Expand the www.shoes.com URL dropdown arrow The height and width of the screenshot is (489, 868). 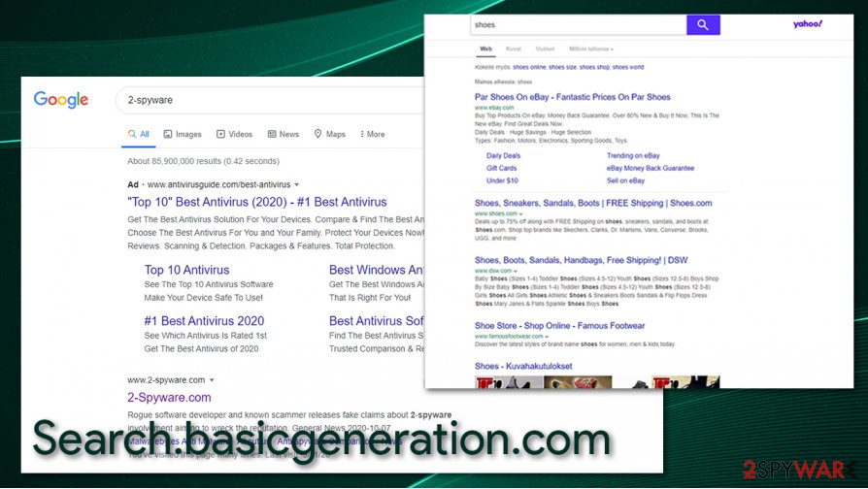point(521,213)
